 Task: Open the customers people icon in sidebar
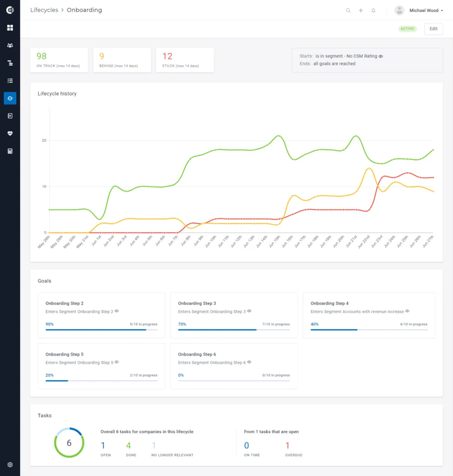tap(10, 46)
